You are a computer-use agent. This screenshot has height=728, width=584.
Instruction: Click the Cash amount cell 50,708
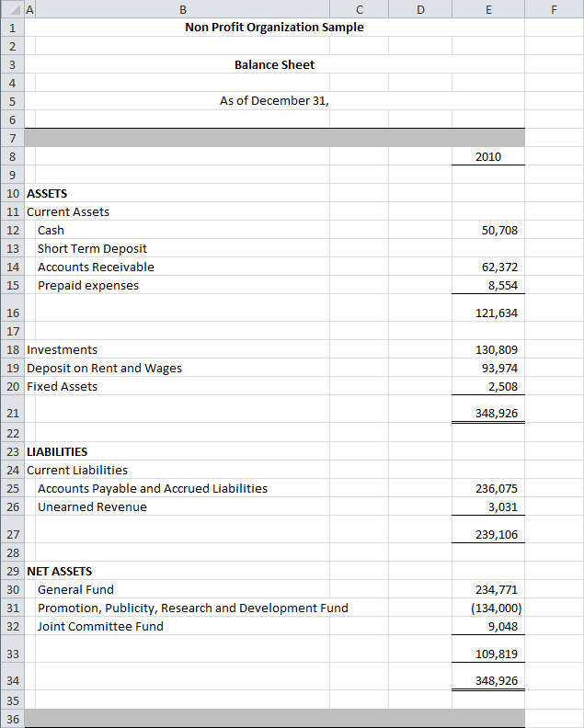[x=487, y=230]
